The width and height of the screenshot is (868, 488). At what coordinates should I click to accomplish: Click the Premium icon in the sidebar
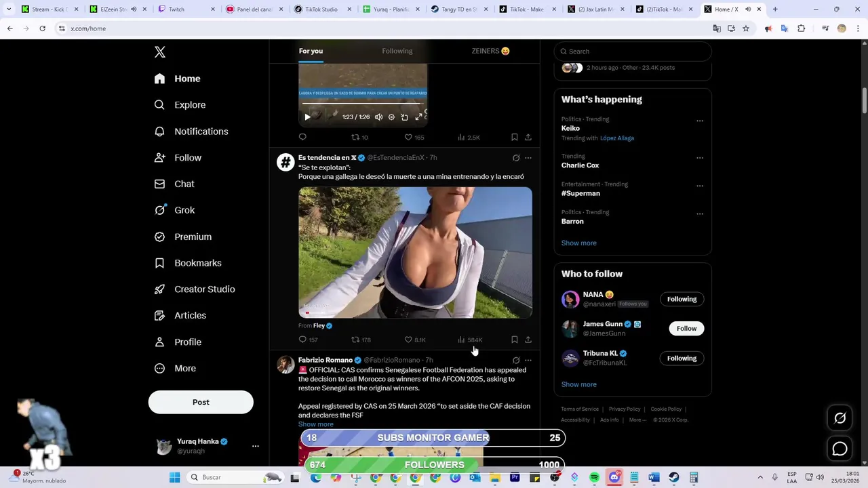point(159,237)
